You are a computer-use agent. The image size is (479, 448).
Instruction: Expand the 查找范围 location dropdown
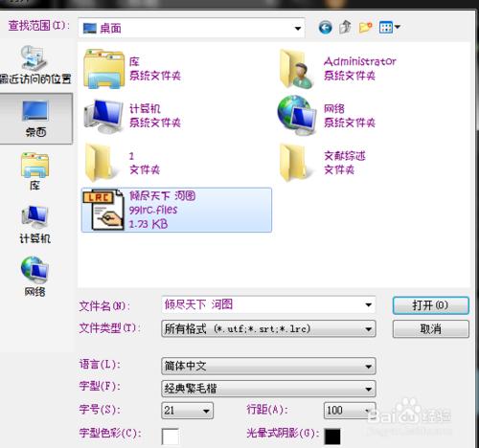click(x=298, y=29)
